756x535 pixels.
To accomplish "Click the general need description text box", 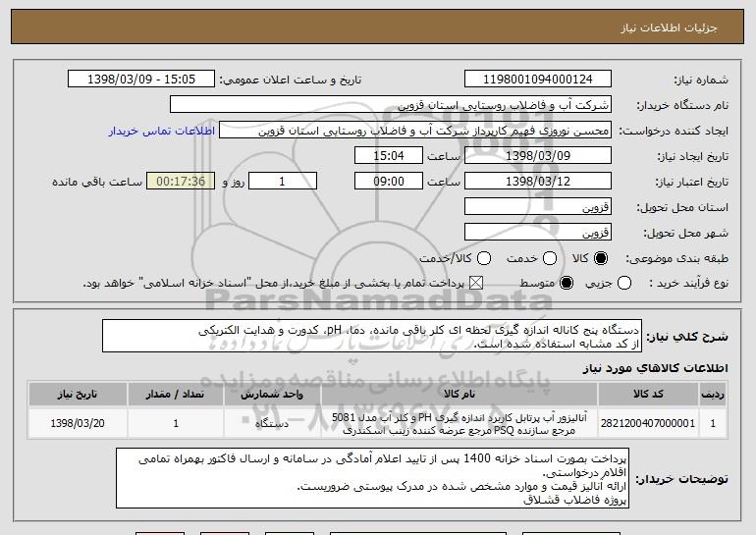I will [x=372, y=336].
